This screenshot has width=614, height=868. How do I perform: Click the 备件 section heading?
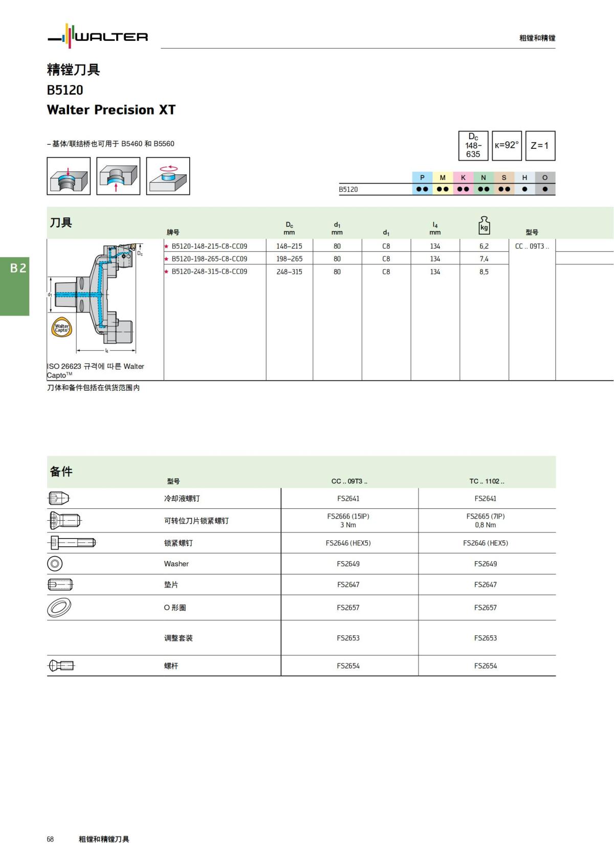pos(61,472)
